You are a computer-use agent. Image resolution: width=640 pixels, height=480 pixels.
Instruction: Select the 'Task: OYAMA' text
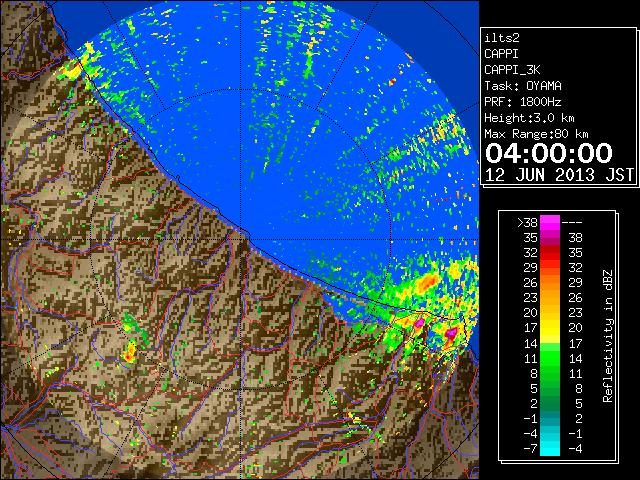pos(523,86)
